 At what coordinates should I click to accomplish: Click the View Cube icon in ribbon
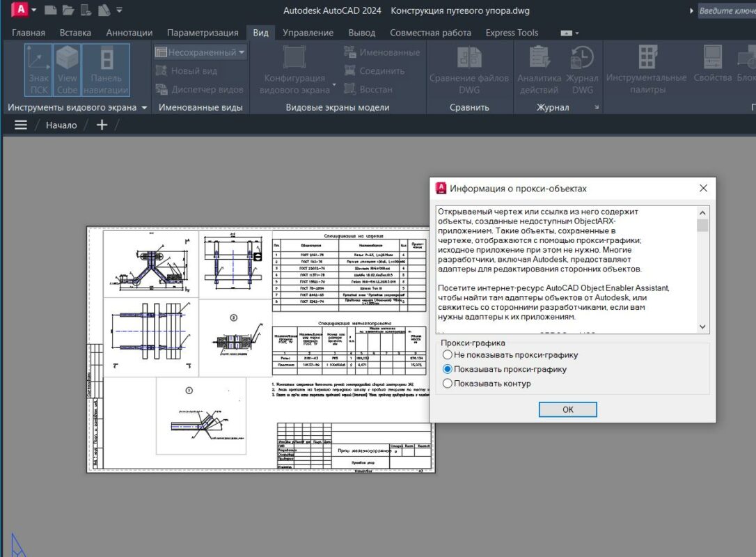pyautogui.click(x=68, y=70)
